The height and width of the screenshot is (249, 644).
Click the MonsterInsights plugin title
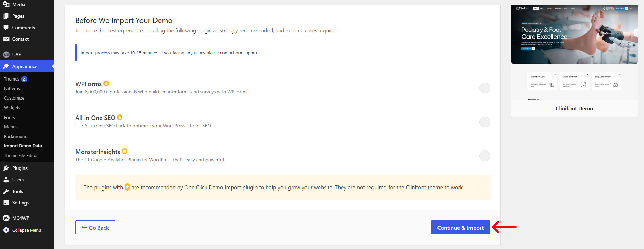tap(98, 152)
